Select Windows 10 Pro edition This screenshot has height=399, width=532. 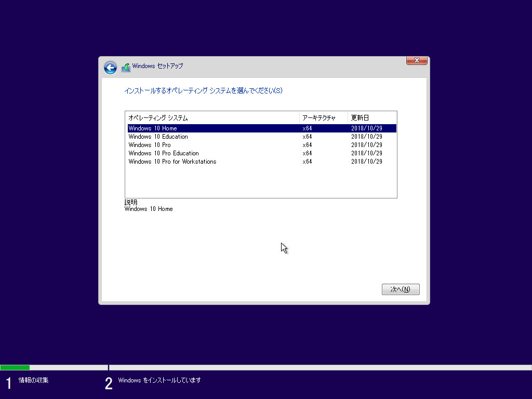click(150, 145)
